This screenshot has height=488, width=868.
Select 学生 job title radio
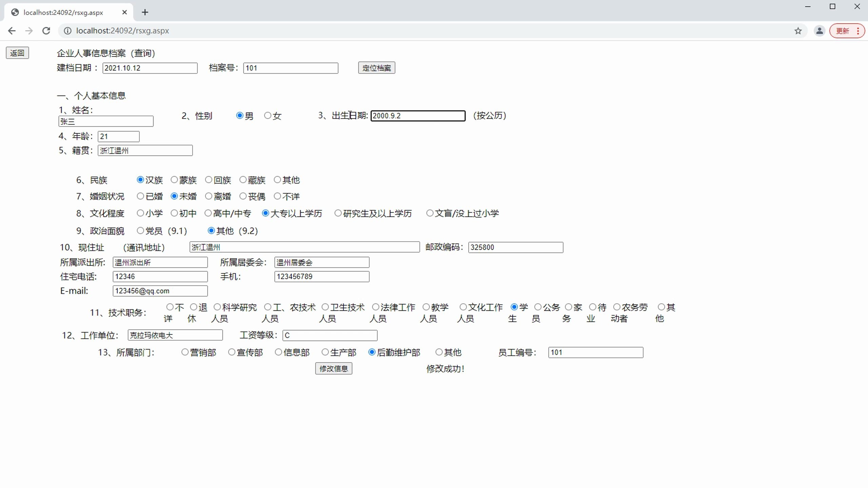(514, 307)
